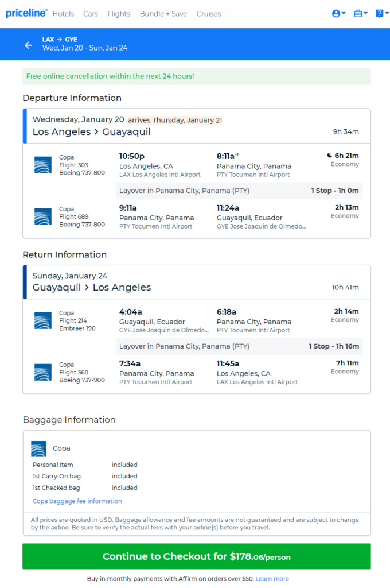Click the Copa logo for Flight 689
The width and height of the screenshot is (390, 588).
click(43, 216)
